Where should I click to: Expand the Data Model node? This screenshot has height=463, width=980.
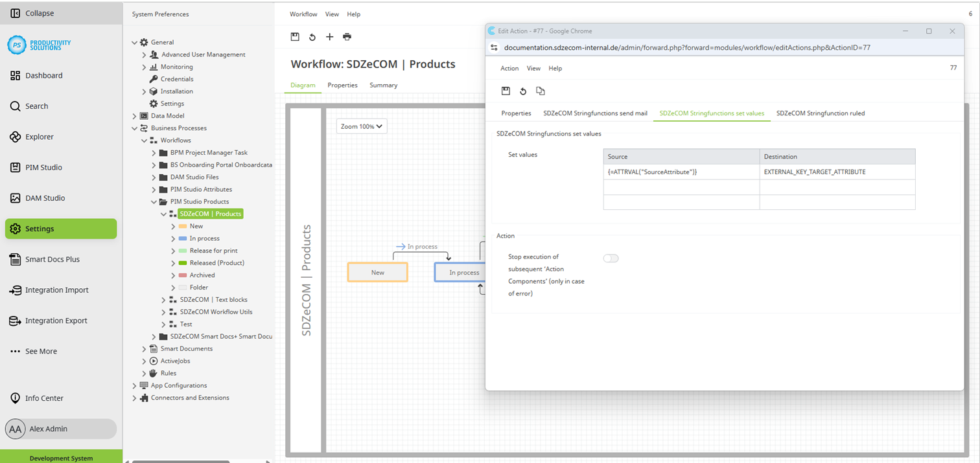(x=134, y=116)
